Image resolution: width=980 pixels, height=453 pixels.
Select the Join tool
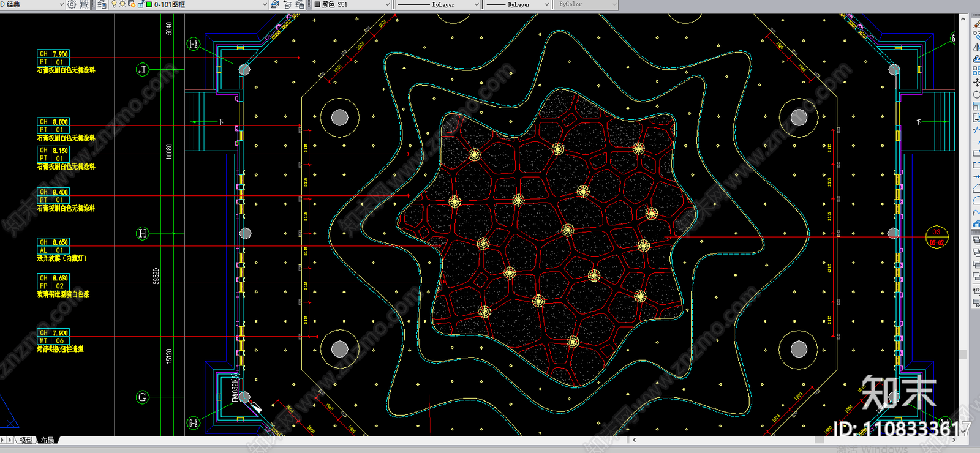[x=976, y=176]
